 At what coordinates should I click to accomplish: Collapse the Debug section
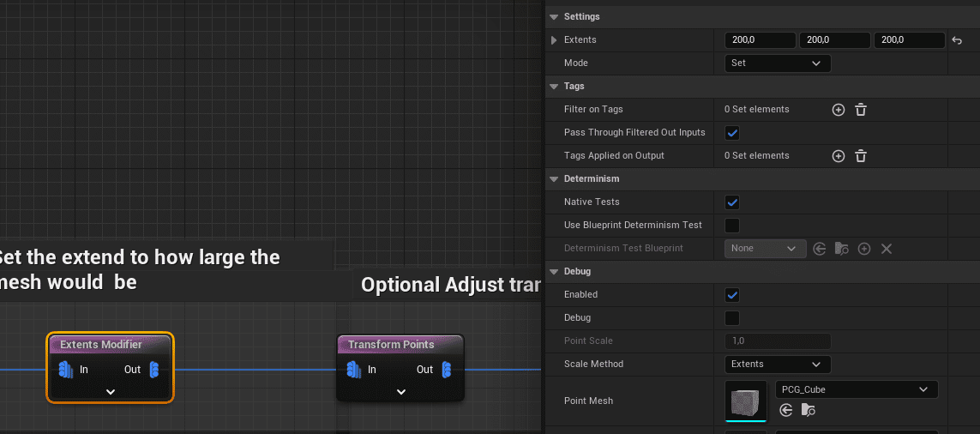[554, 271]
